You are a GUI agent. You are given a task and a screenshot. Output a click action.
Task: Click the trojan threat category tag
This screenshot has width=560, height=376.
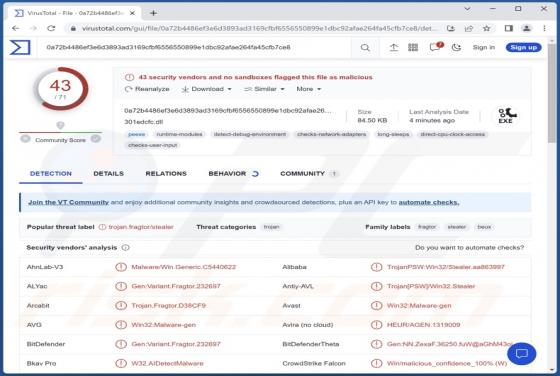point(271,227)
